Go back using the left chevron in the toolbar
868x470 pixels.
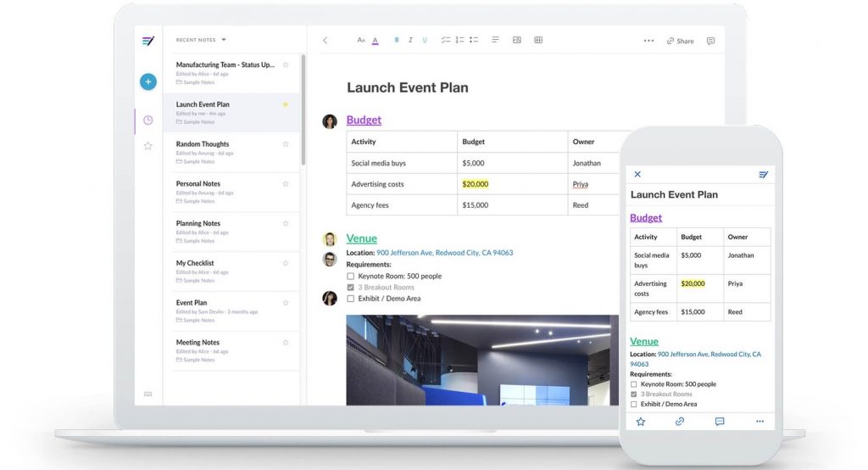pyautogui.click(x=325, y=40)
